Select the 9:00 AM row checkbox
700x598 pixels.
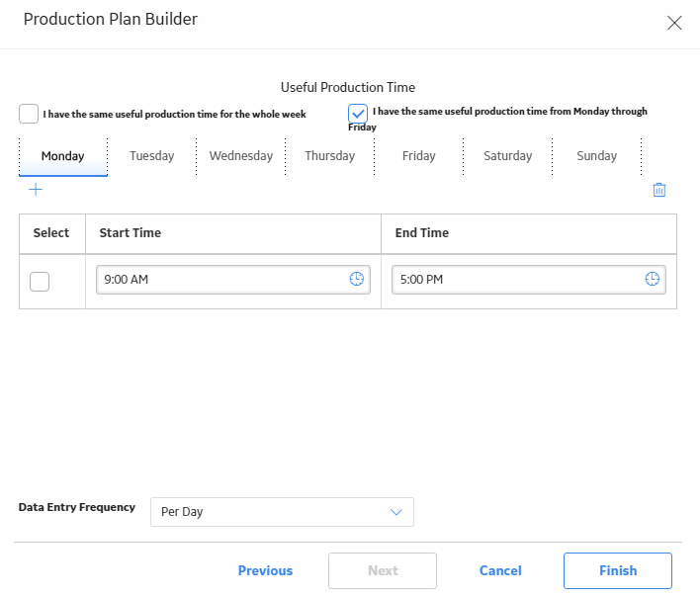tap(40, 282)
